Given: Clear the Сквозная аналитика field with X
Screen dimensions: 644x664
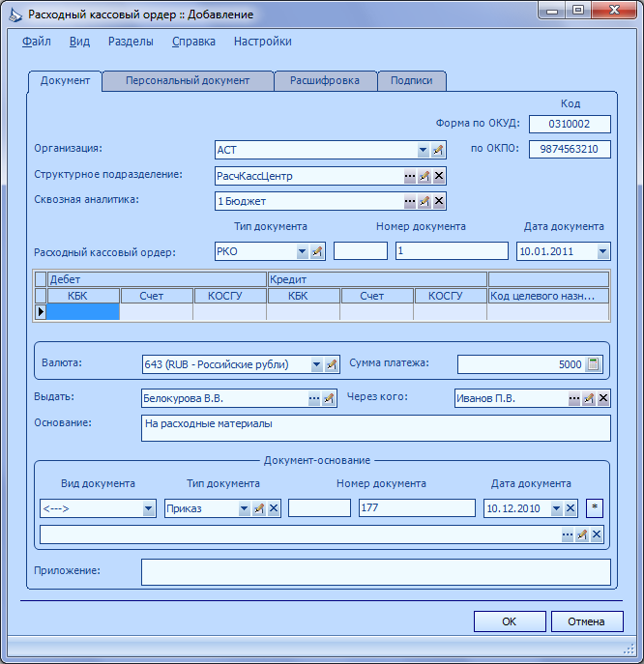Looking at the screenshot, I should pos(439,201).
